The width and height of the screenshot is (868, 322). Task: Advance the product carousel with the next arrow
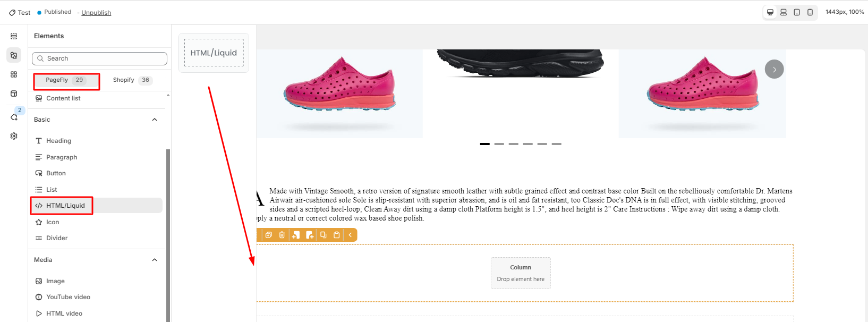tap(774, 69)
